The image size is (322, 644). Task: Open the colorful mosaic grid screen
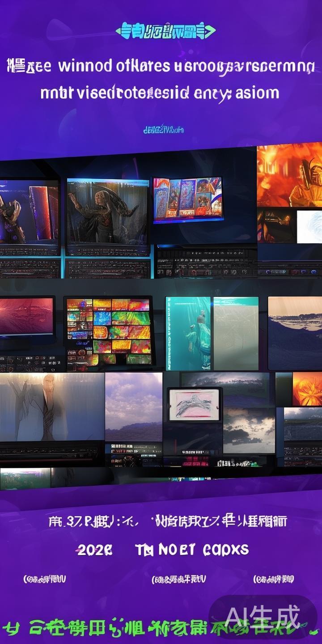coord(109,331)
